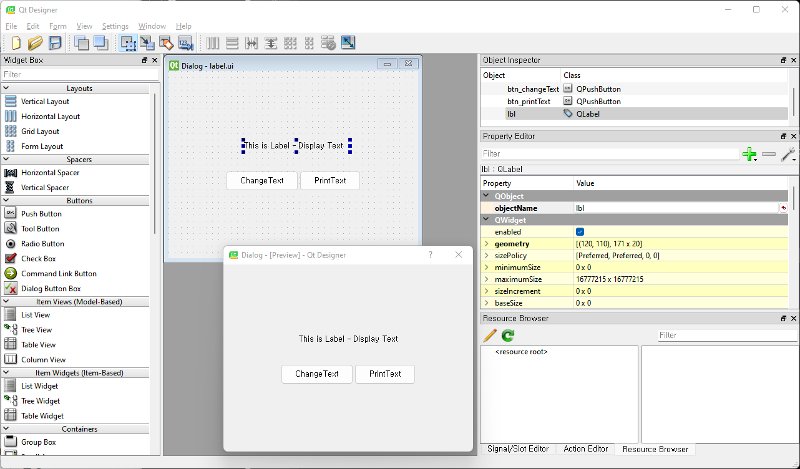Click the Break Layout toolbar icon
The width and height of the screenshot is (800, 469).
(329, 43)
